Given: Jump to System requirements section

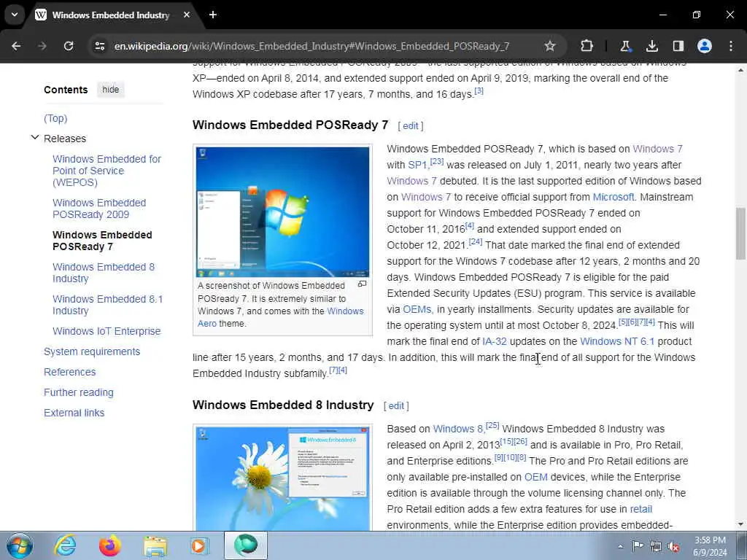Looking at the screenshot, I should click(x=92, y=351).
